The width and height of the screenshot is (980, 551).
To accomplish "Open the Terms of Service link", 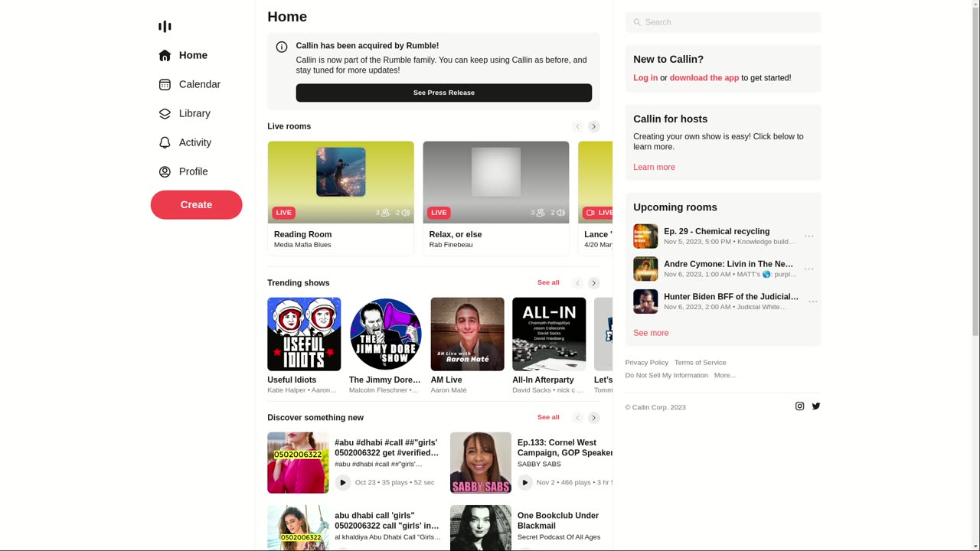I will click(x=701, y=363).
